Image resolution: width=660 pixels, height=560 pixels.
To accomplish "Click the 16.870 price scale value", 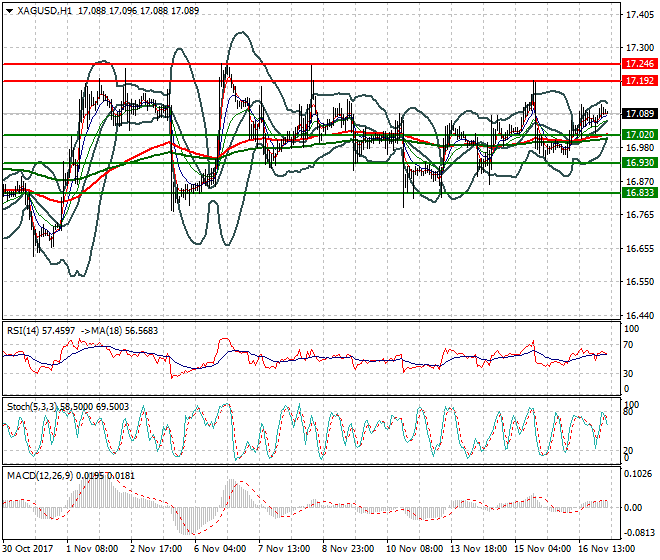I will [x=640, y=181].
